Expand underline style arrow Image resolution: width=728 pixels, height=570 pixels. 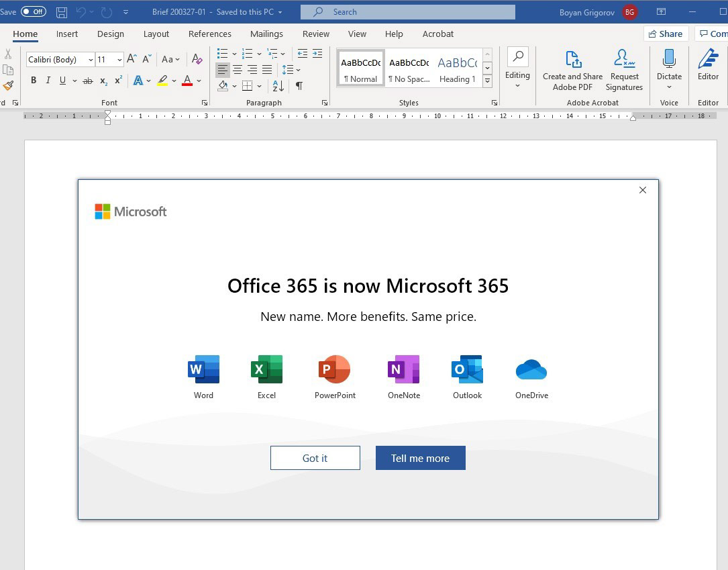pyautogui.click(x=74, y=81)
